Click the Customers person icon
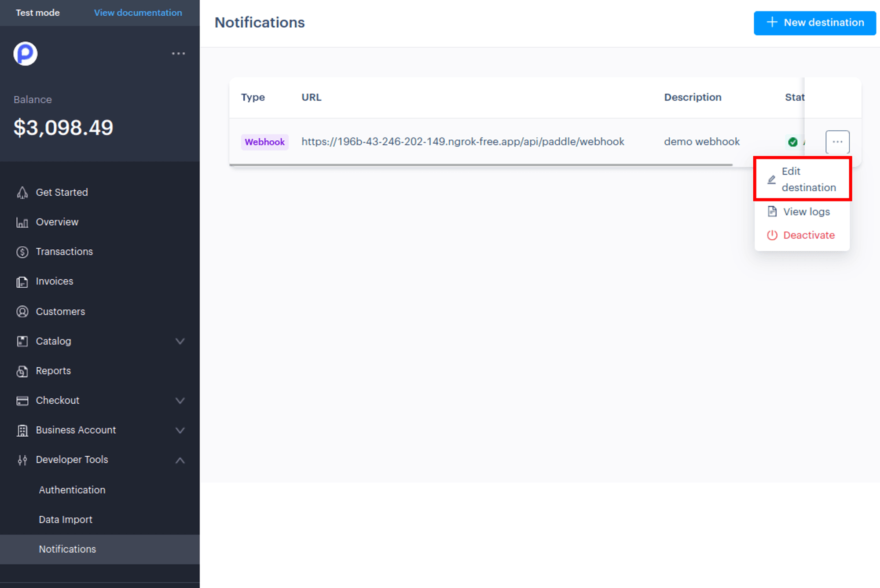 (22, 311)
